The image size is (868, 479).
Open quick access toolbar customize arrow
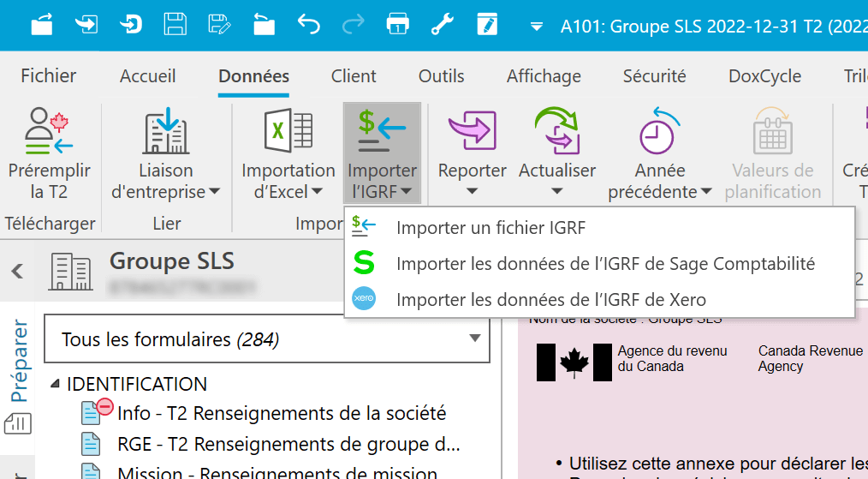pyautogui.click(x=537, y=26)
